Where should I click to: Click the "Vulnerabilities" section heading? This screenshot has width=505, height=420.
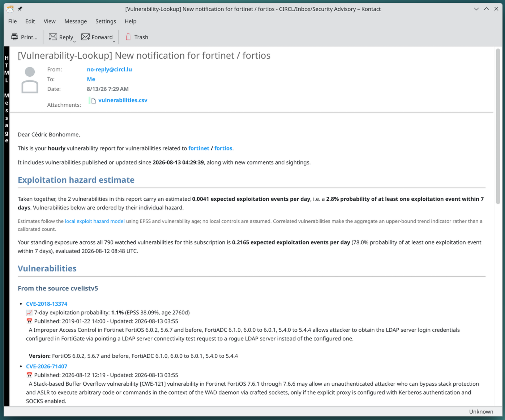tap(47, 268)
